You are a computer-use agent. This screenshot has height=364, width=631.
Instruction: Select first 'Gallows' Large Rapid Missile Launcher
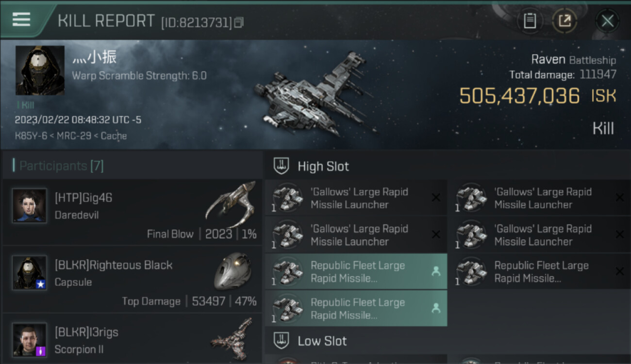click(x=355, y=198)
